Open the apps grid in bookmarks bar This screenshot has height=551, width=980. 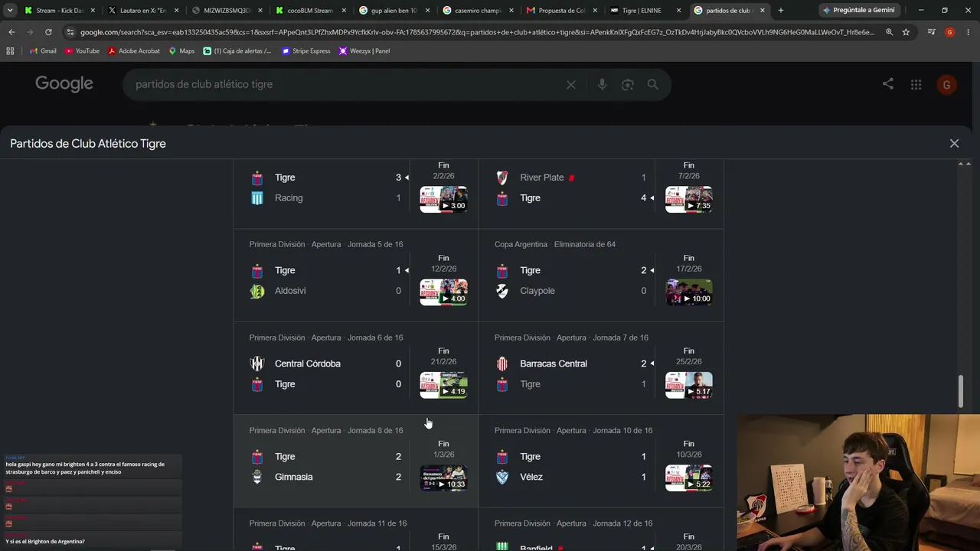tap(10, 51)
